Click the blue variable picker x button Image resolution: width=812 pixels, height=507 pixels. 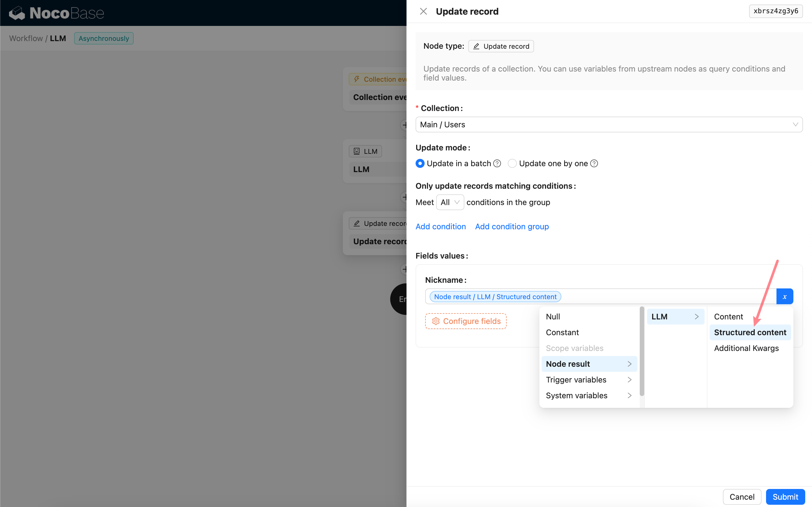[784, 296]
